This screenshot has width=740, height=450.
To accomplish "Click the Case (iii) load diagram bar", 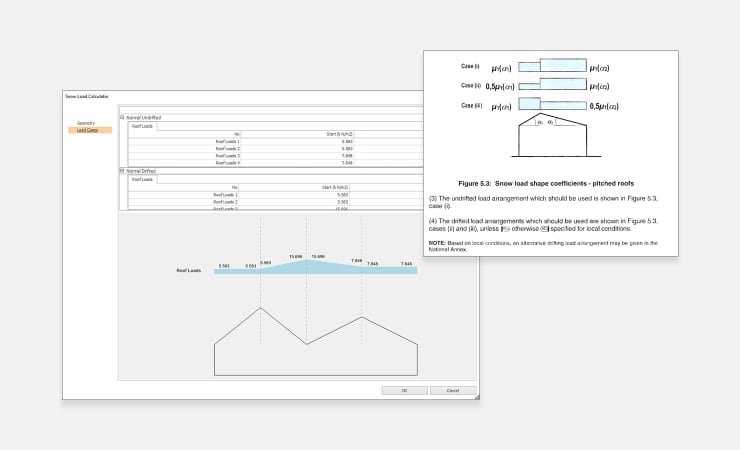I will coord(553,104).
